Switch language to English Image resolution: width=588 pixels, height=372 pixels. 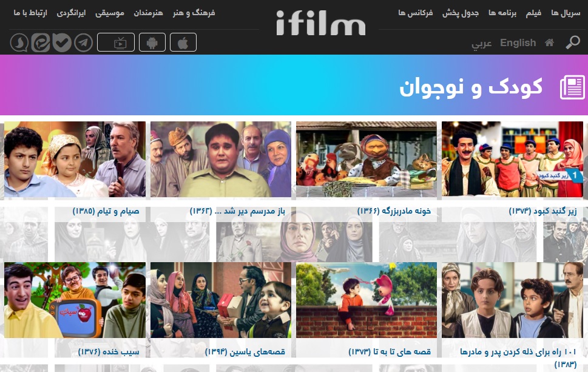point(518,42)
